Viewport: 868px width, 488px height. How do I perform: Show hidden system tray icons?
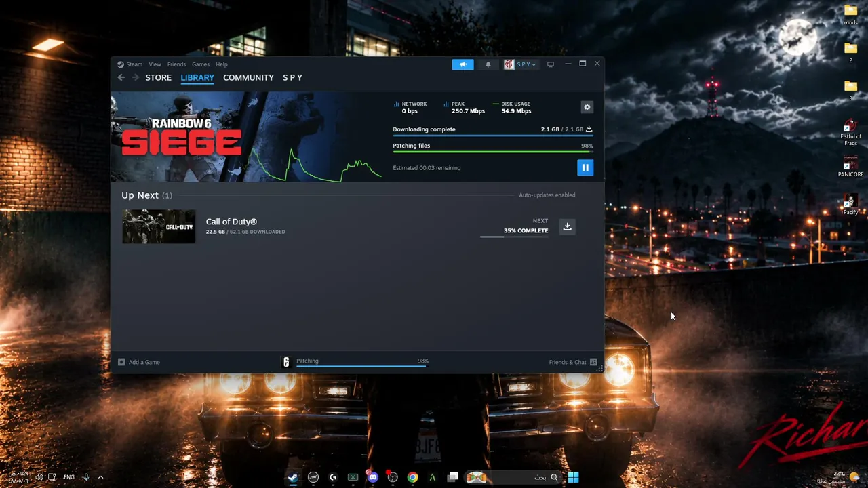click(x=100, y=477)
